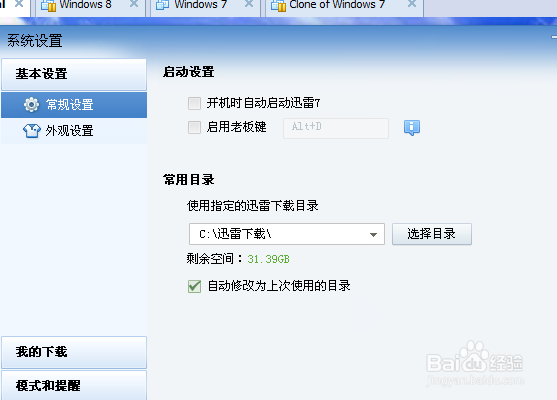Click the Clone of Windows 7 tab icon
Viewport: 557px width, 400px height.
pos(278,5)
